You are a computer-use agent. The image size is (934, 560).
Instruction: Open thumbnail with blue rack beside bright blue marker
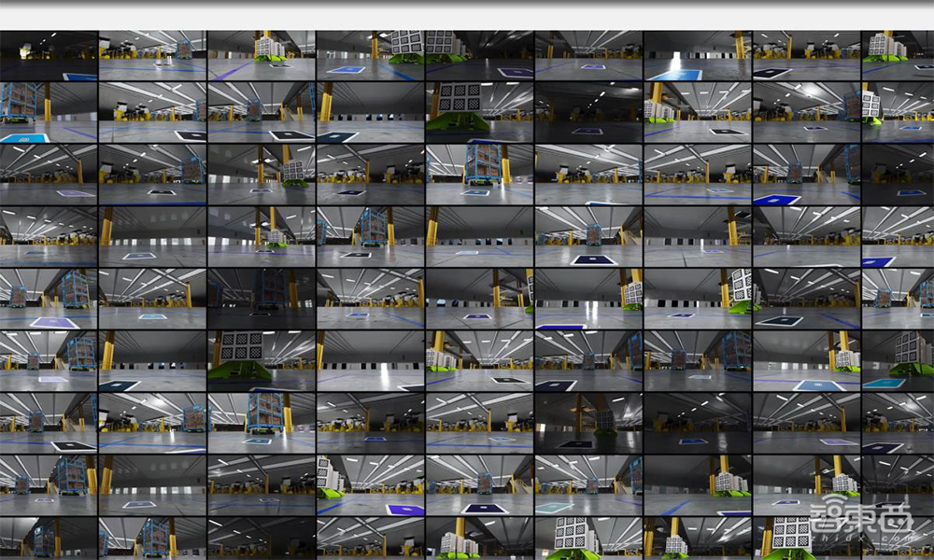(x=49, y=114)
